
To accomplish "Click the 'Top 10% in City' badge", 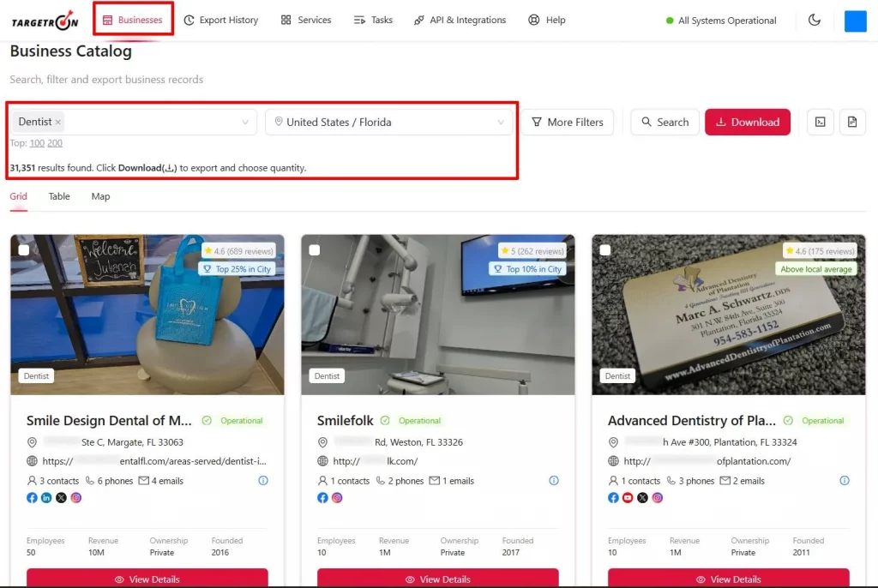I will pyautogui.click(x=527, y=269).
